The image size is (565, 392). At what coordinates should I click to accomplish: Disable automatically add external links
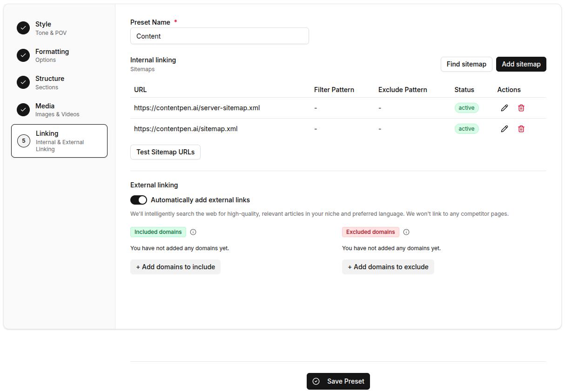point(138,199)
